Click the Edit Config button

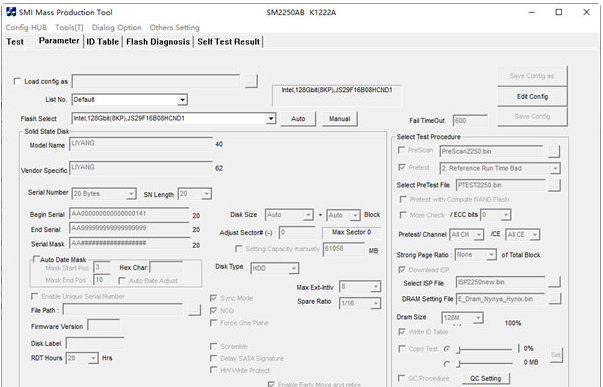[x=532, y=97]
